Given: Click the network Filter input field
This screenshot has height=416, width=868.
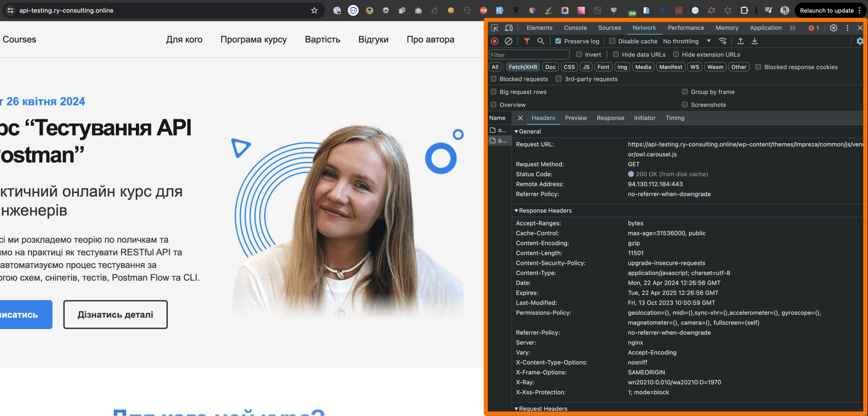Looking at the screenshot, I should [529, 55].
